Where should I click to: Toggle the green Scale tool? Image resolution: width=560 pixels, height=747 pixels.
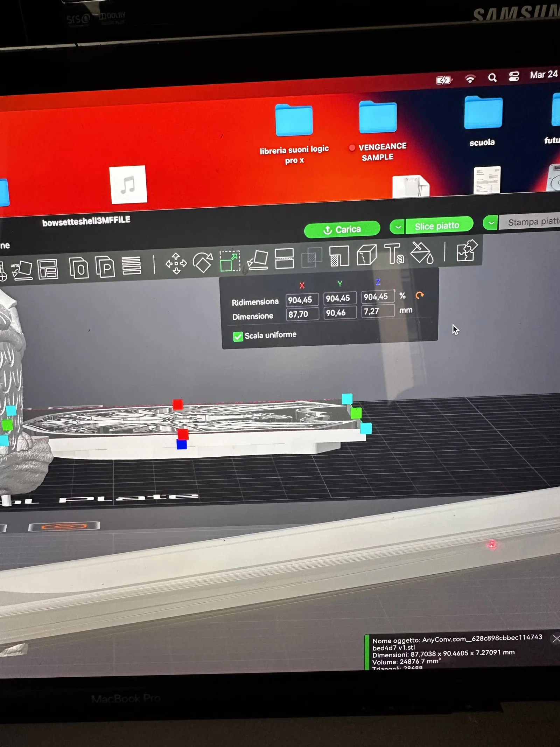[x=230, y=261]
